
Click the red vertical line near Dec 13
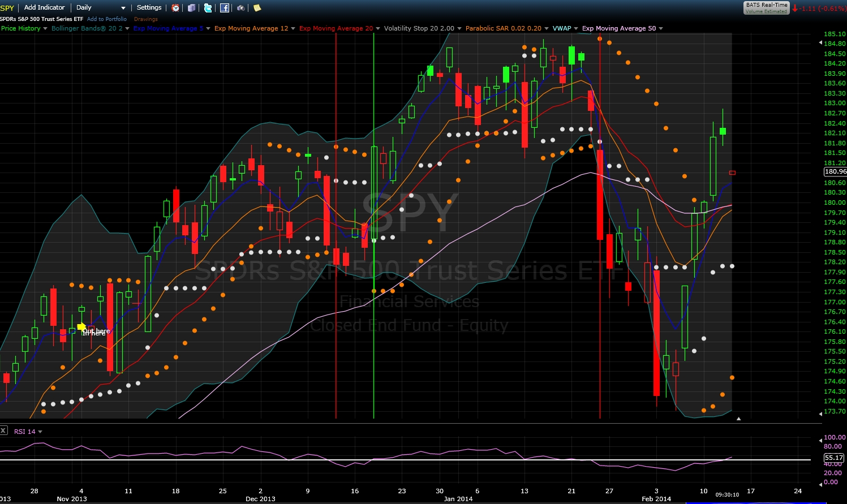336,226
